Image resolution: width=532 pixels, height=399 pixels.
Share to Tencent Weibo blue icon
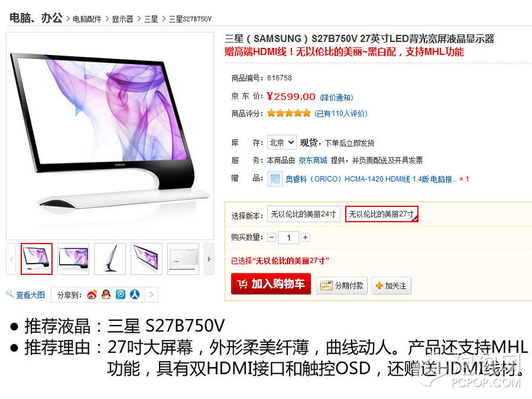click(120, 295)
